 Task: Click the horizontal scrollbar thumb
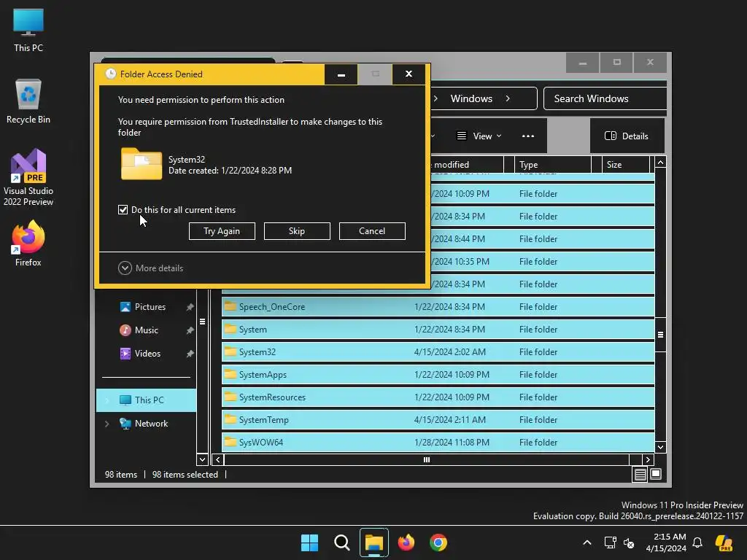point(426,460)
